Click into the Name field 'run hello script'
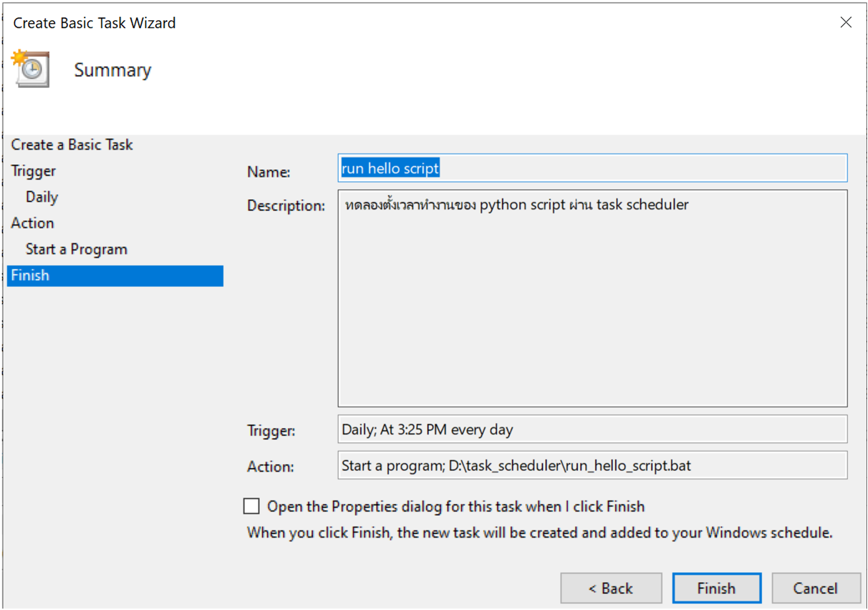The width and height of the screenshot is (868, 610). click(592, 168)
